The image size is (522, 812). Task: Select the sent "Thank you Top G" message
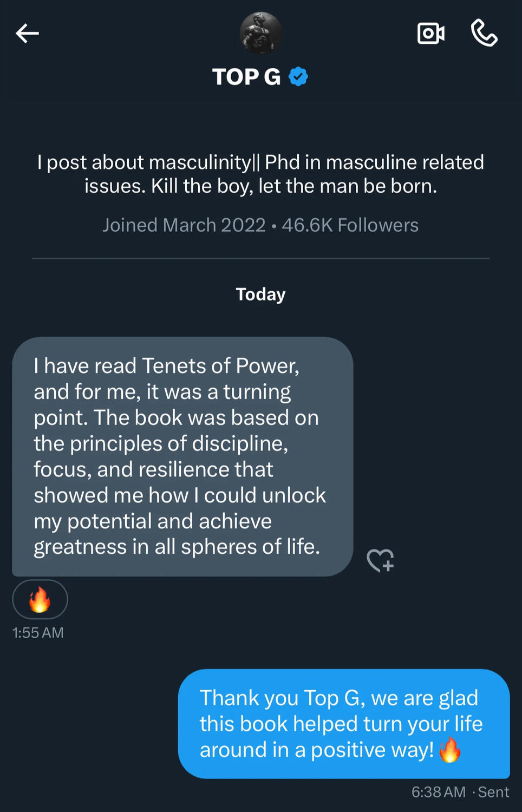coord(344,723)
